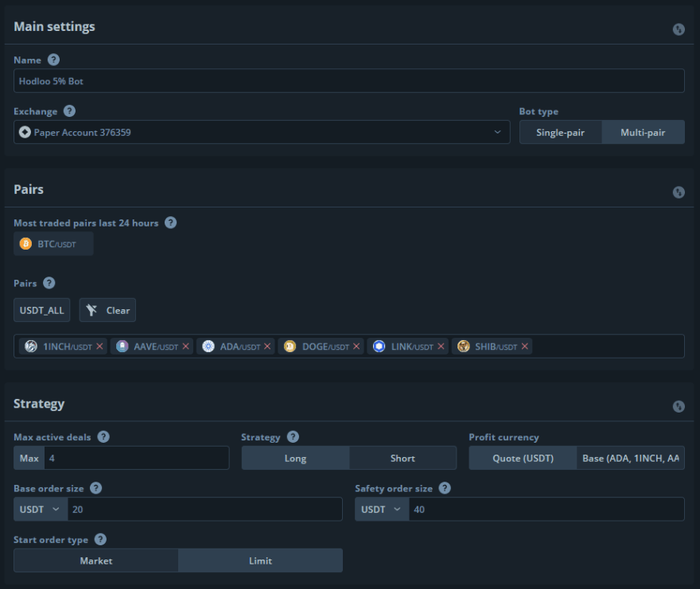Remove 1INCH/USDT pair with its X

pyautogui.click(x=99, y=347)
